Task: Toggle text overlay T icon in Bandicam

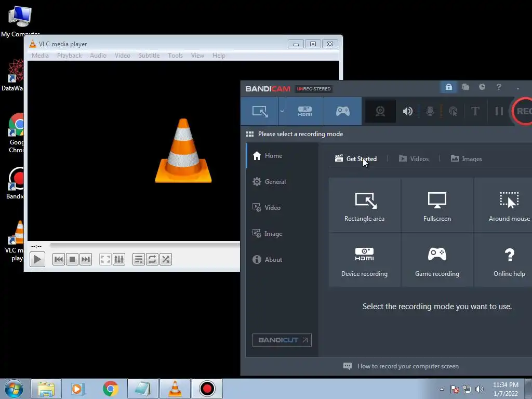Action: tap(475, 111)
